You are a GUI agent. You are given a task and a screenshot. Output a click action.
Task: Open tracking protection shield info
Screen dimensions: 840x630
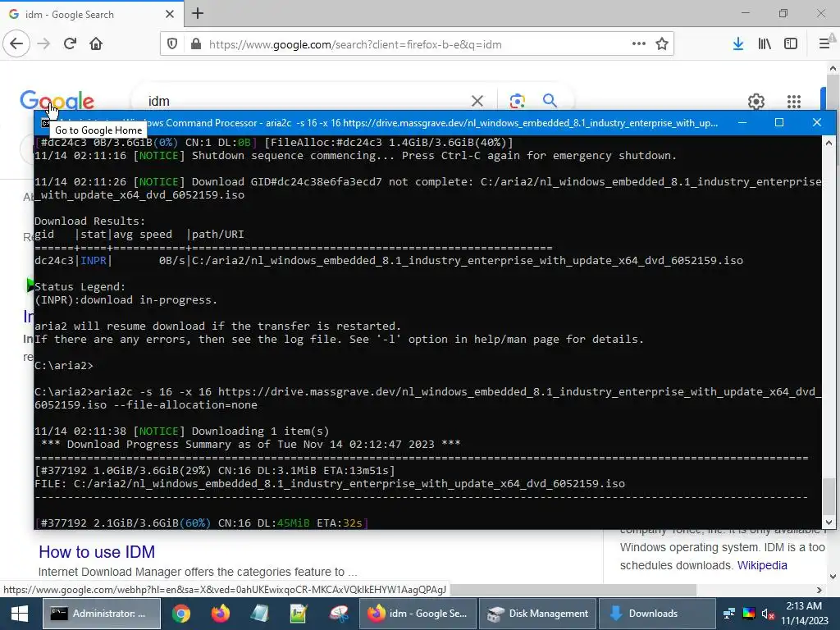click(x=172, y=44)
